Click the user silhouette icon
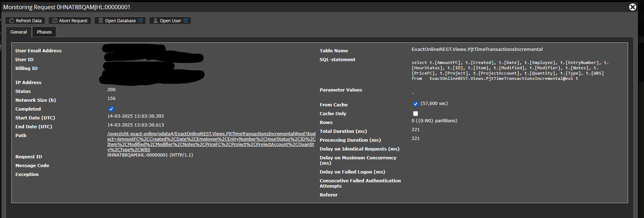Screen dimensions: 644x218 (156, 21)
